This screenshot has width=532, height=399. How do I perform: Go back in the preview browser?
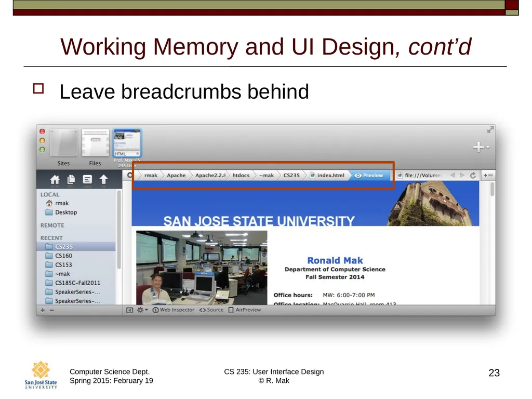tap(453, 175)
